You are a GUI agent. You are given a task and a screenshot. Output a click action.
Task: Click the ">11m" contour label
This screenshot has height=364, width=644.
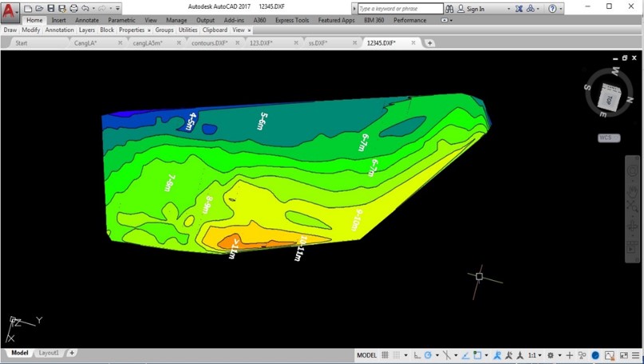pos(233,248)
